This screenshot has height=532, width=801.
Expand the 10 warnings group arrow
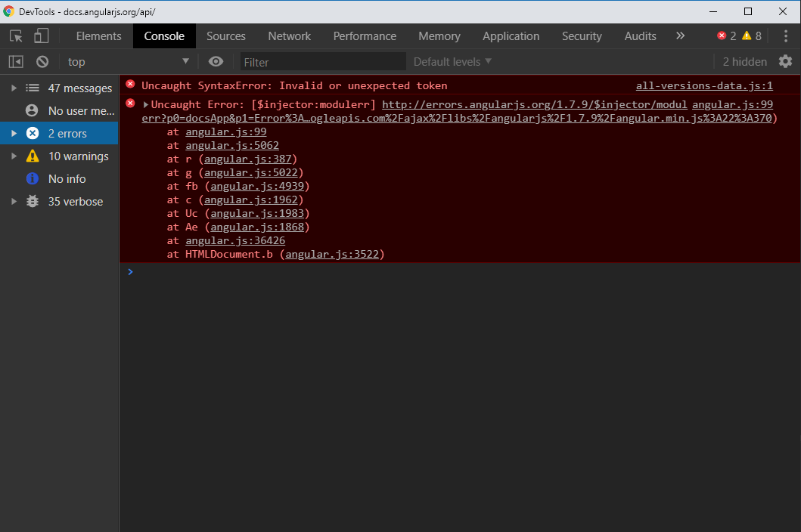tap(14, 156)
